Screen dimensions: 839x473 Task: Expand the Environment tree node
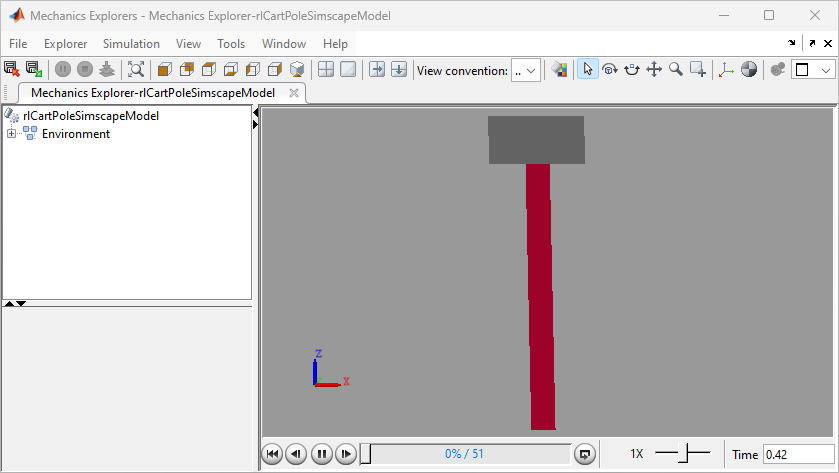click(12, 134)
